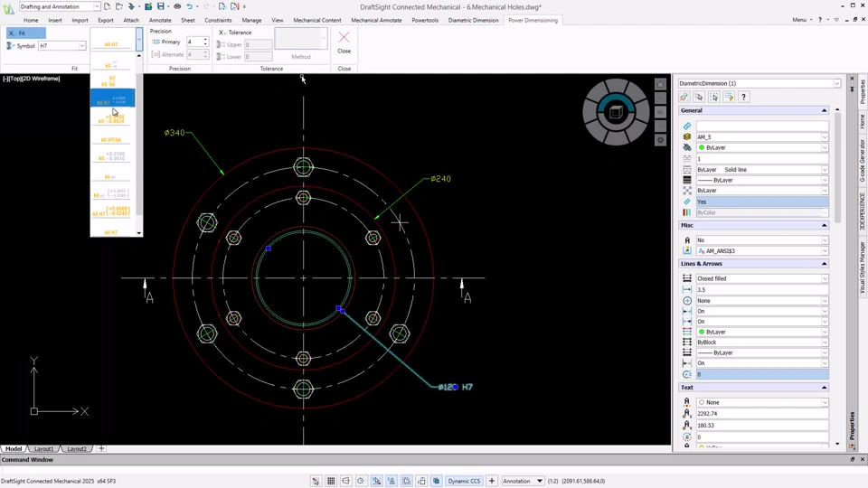Switch to Layout2 sheet tab
Viewport: 868px width, 488px height.
coord(76,449)
